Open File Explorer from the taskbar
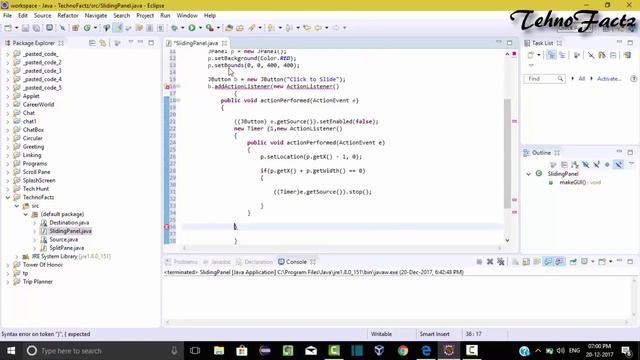640x360 pixels. coord(219,351)
